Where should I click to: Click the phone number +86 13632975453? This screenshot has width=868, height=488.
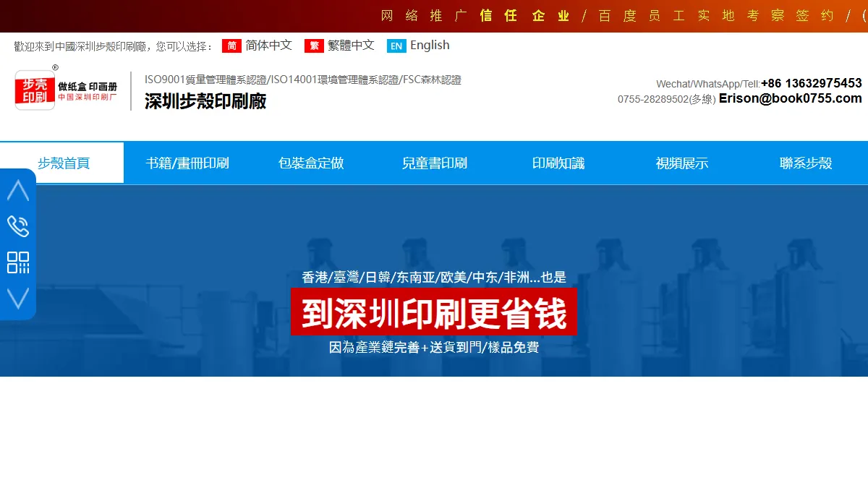pos(811,83)
